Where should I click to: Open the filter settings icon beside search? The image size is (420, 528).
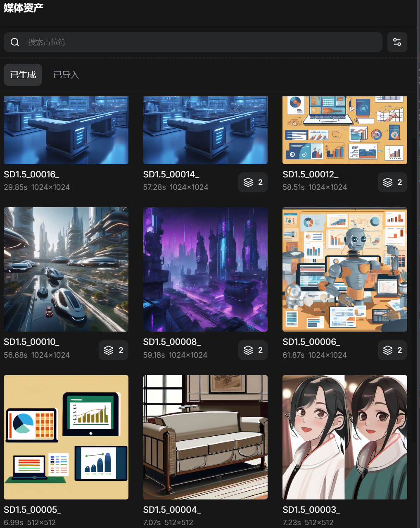[x=397, y=42]
